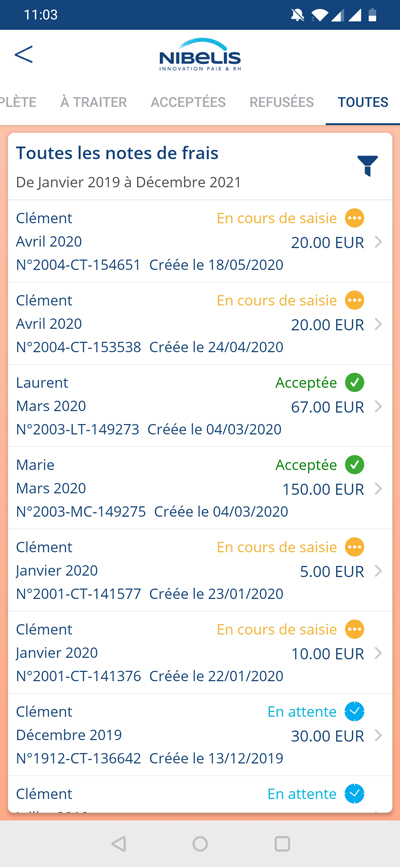Open expense note N°2004-CT-153538

click(x=200, y=323)
